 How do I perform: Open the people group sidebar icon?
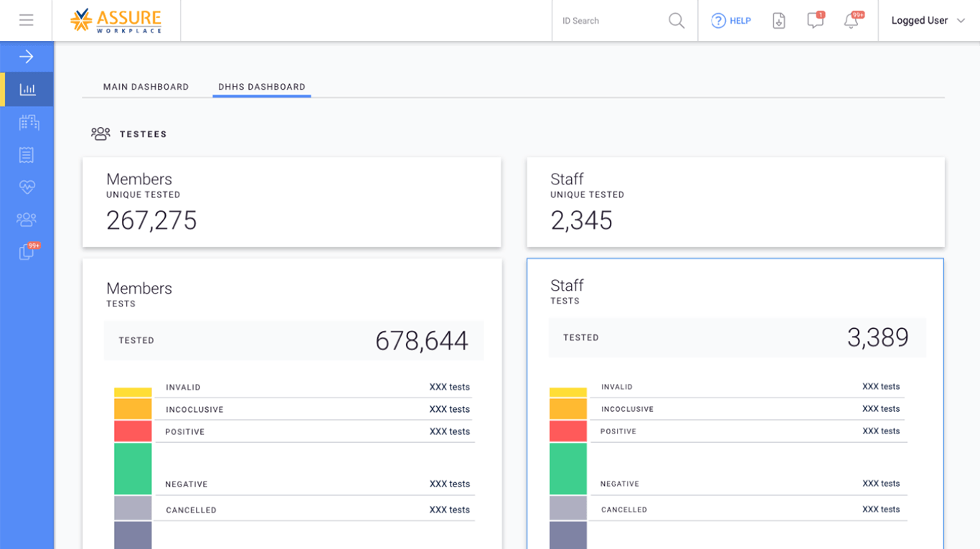(27, 220)
